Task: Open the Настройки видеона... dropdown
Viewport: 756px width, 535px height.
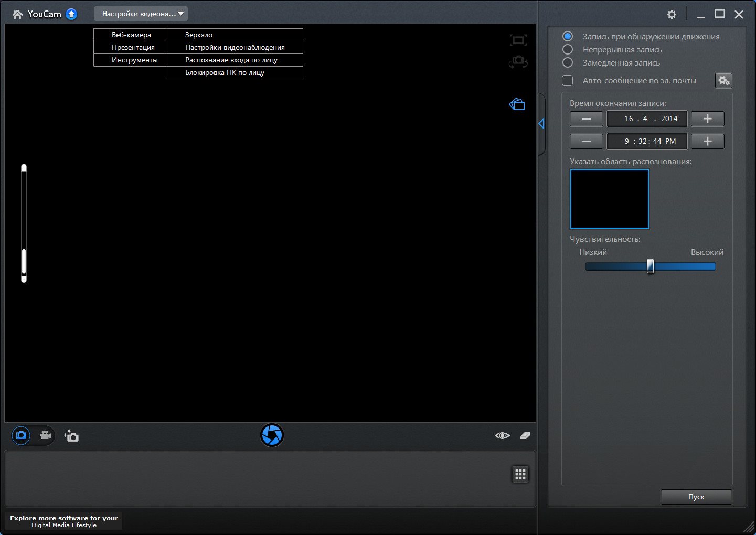Action: [141, 14]
